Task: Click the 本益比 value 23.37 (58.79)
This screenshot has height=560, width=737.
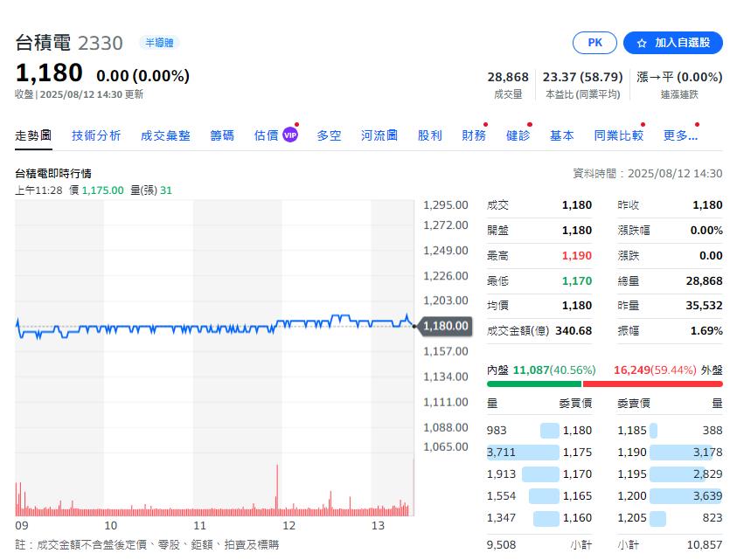Action: (x=583, y=77)
